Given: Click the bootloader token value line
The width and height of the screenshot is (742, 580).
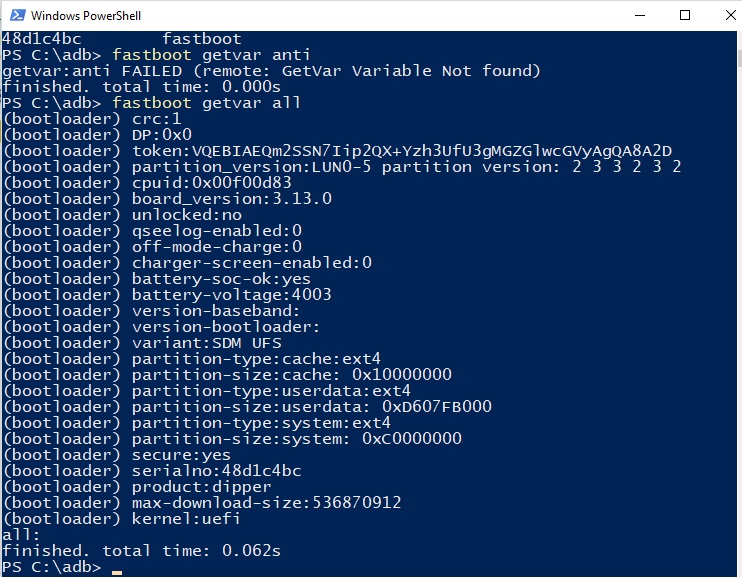Looking at the screenshot, I should click(x=402, y=151).
